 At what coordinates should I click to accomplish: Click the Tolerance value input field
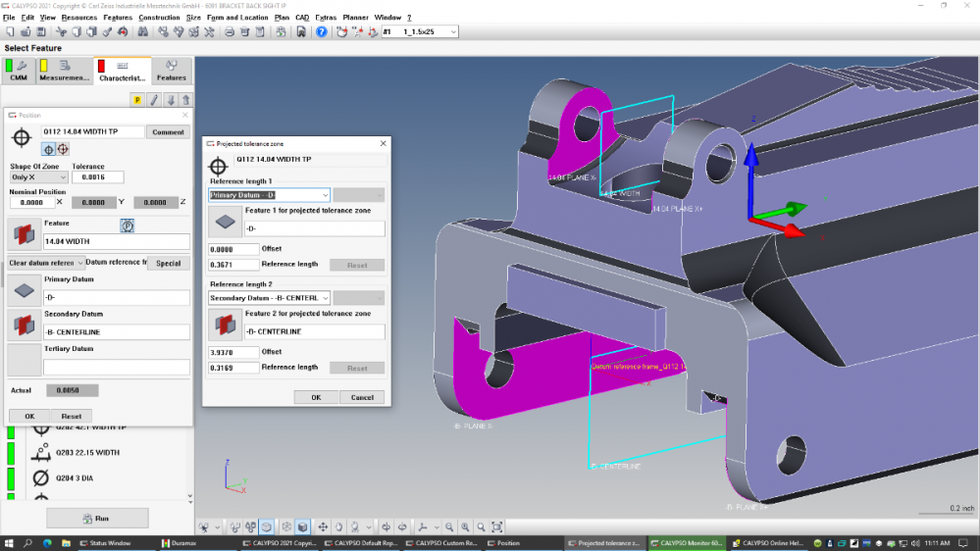click(97, 177)
